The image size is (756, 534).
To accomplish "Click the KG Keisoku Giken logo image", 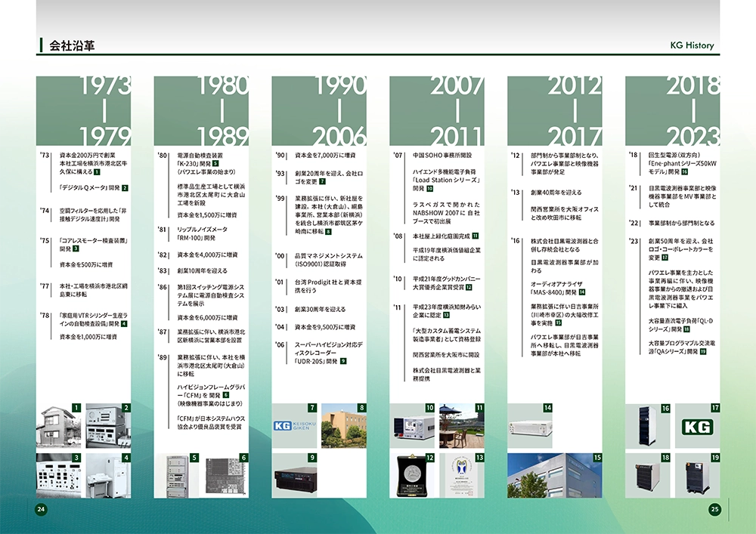I will coord(295,427).
